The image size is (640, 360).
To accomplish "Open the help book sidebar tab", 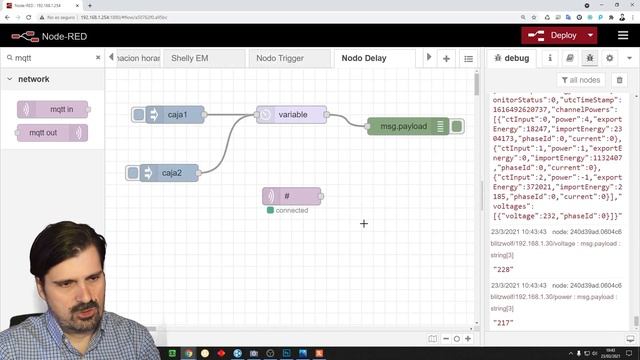I will pyautogui.click(x=570, y=58).
